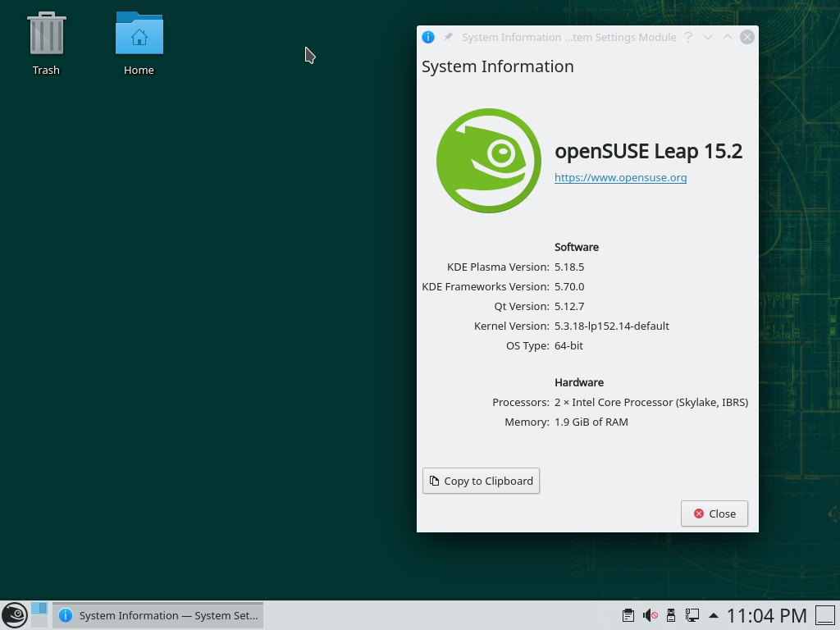Click the openSUSE chameleon logo in the dialog
The image size is (840, 630).
click(488, 160)
